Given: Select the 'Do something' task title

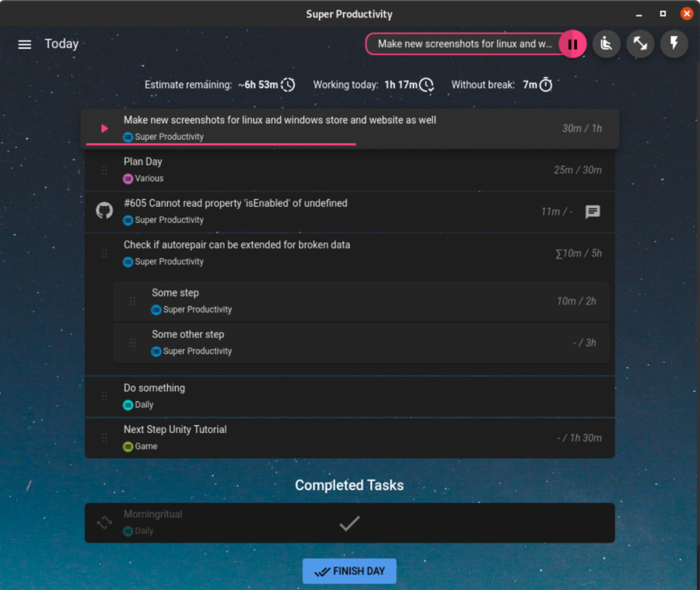Looking at the screenshot, I should (x=154, y=388).
